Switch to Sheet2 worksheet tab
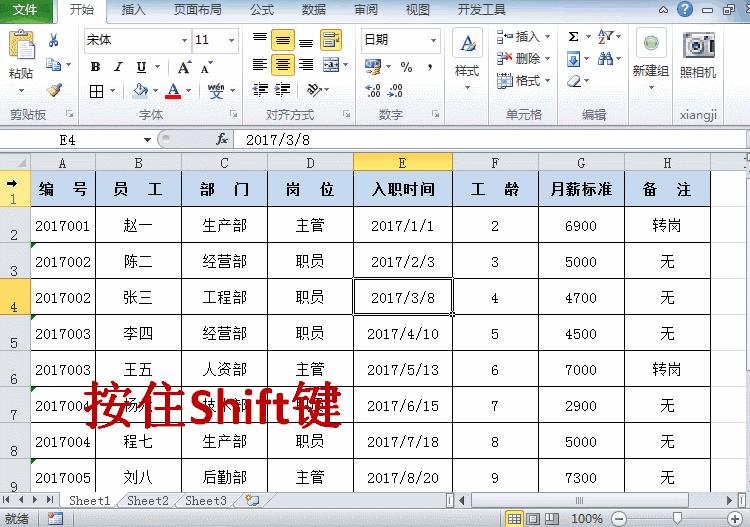Image resolution: width=750 pixels, height=527 pixels. click(148, 501)
